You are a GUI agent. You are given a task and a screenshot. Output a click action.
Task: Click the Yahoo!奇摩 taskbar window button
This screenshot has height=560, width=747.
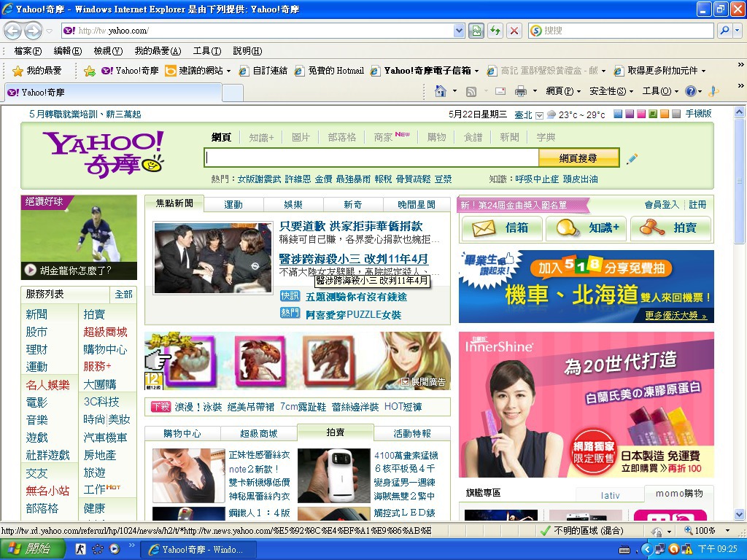tap(198, 550)
